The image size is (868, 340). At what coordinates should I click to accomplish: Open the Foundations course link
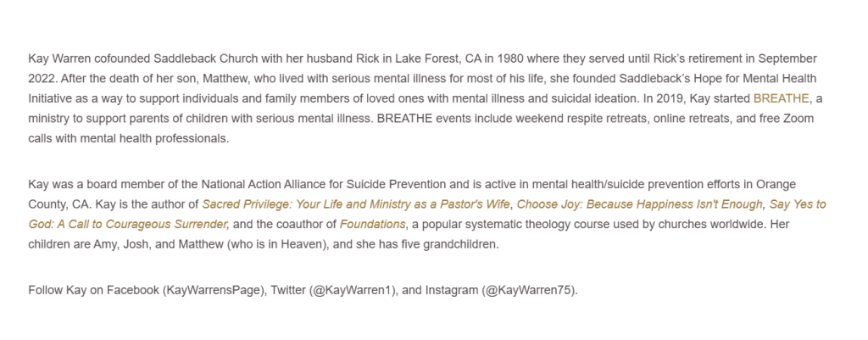[372, 225]
